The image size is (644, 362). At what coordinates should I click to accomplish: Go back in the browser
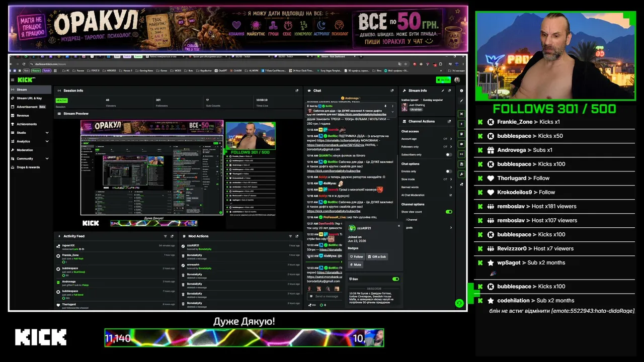pyautogui.click(x=12, y=64)
